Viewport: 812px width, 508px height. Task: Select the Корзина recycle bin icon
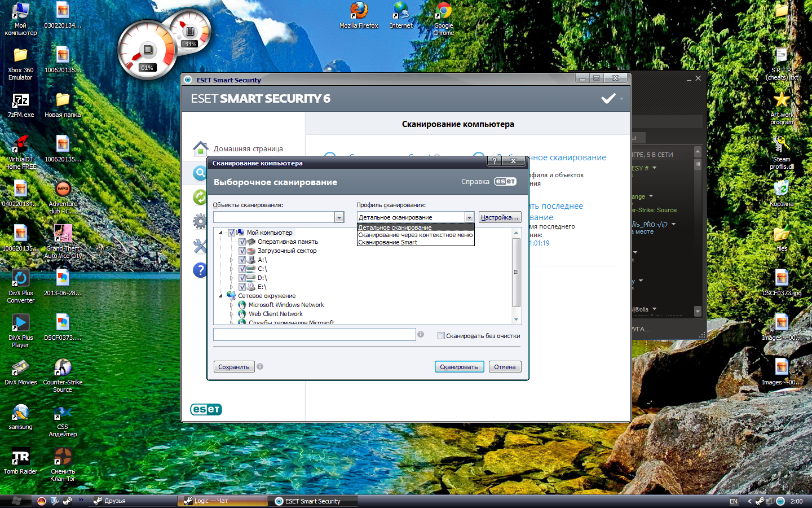782,194
